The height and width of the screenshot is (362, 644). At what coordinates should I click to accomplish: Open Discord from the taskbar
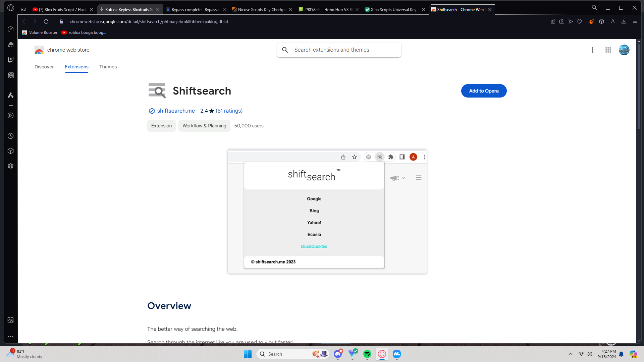coord(338,354)
